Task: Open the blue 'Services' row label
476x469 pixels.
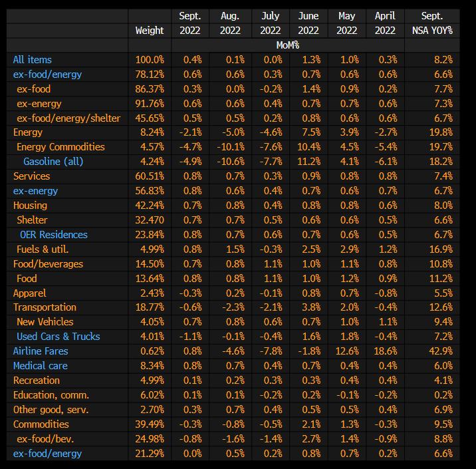Action: (31, 176)
